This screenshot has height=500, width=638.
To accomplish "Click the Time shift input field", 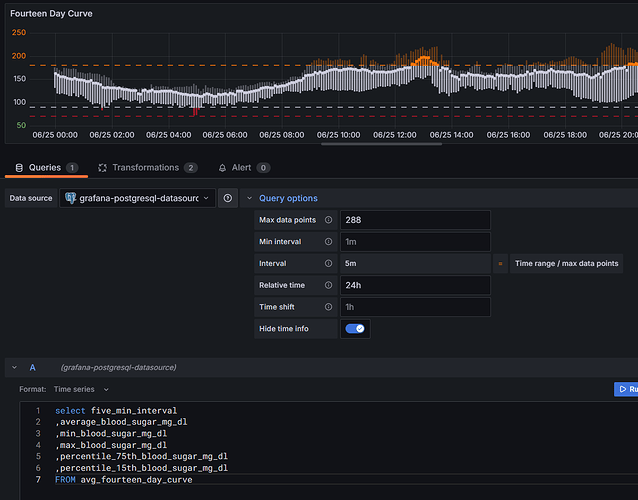I will tap(415, 307).
